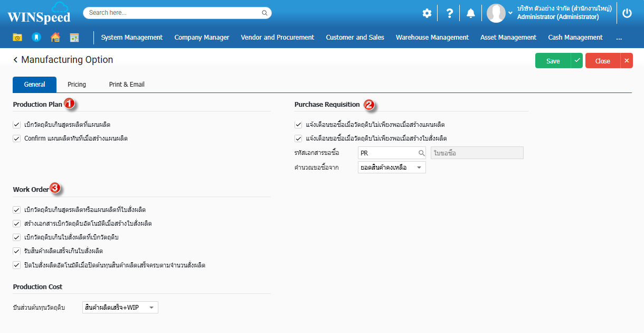The image size is (644, 333).
Task: Open the Warehouse Management menu
Action: coord(432,38)
